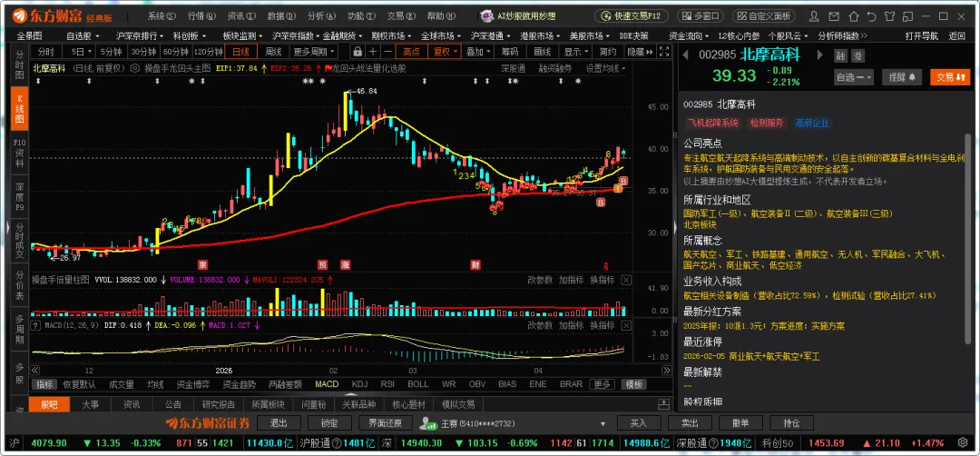
Task: Zoom out chart with minus icon
Action: (x=388, y=51)
